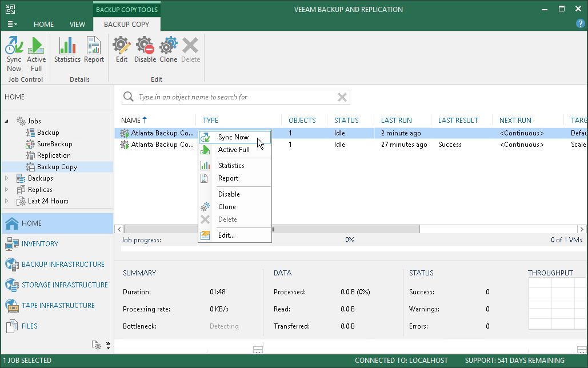The width and height of the screenshot is (588, 368).
Task: Open the Report ribbon button
Action: click(94, 50)
